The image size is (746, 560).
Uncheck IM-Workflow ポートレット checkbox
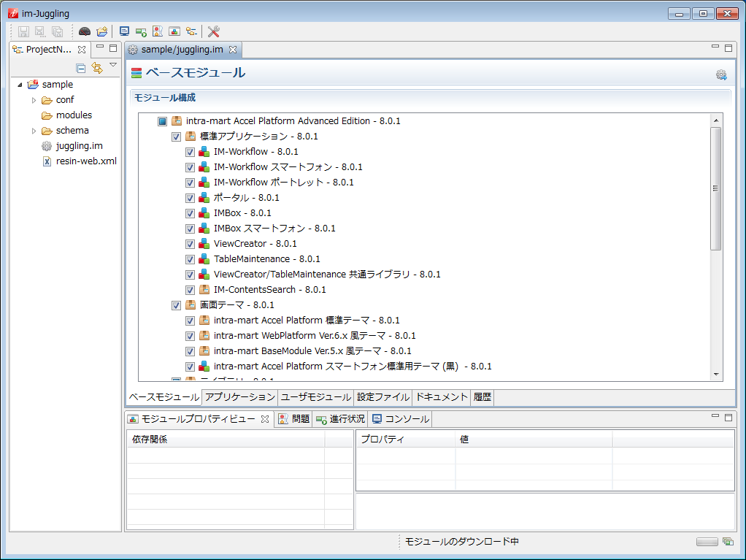click(190, 183)
